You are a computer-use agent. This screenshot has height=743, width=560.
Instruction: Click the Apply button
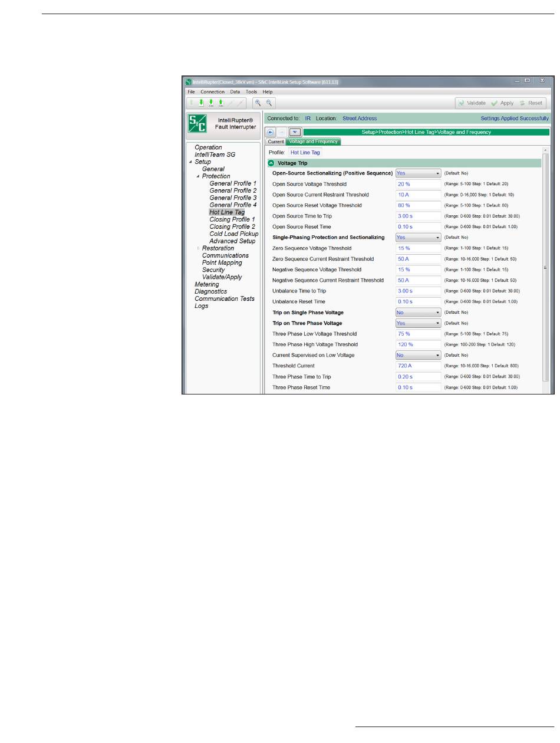(x=503, y=103)
